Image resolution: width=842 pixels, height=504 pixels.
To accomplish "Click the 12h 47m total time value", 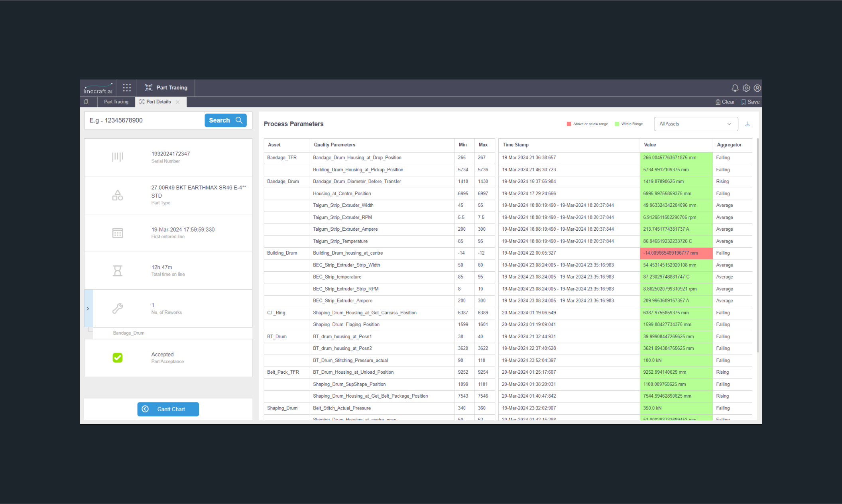I will point(161,267).
